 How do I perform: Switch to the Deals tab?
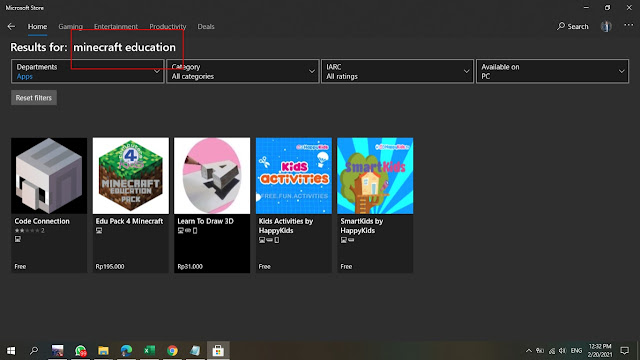206,27
